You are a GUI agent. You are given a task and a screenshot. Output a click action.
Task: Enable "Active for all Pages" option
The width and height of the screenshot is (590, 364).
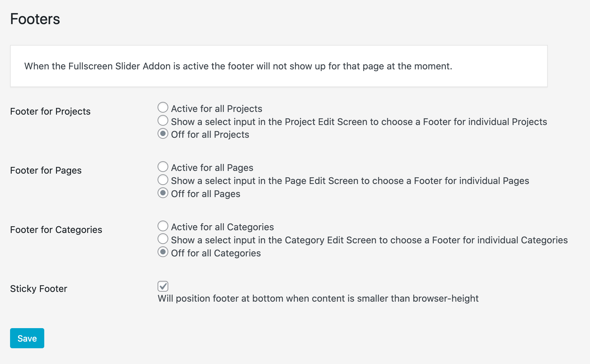click(163, 167)
